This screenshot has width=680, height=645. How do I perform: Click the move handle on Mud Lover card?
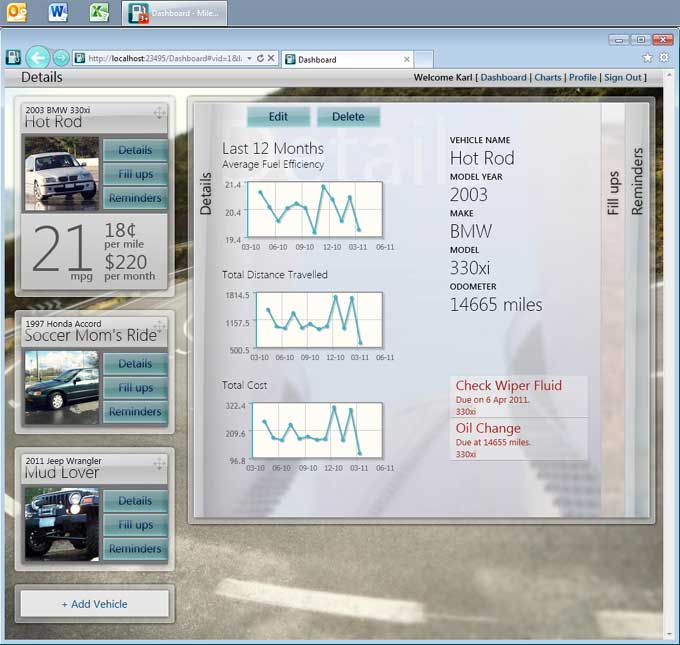tap(159, 464)
